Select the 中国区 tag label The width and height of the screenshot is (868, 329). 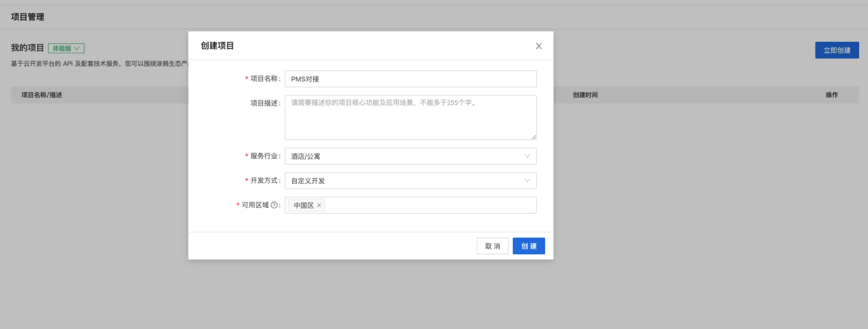(303, 205)
